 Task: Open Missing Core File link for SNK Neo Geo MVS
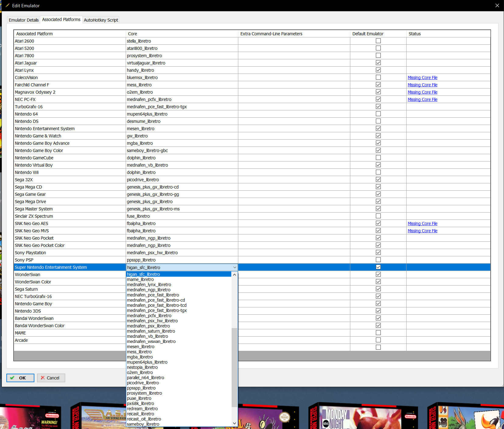pyautogui.click(x=422, y=231)
